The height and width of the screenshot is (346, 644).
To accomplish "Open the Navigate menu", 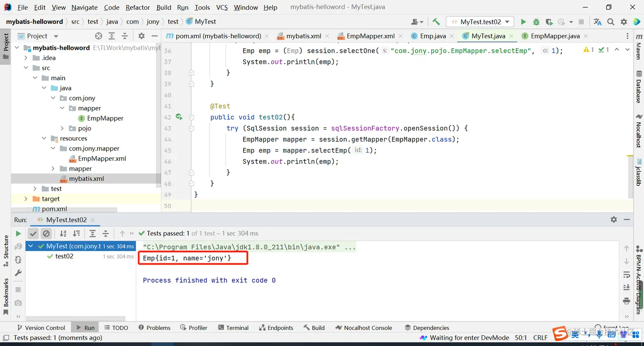I will (x=84, y=7).
